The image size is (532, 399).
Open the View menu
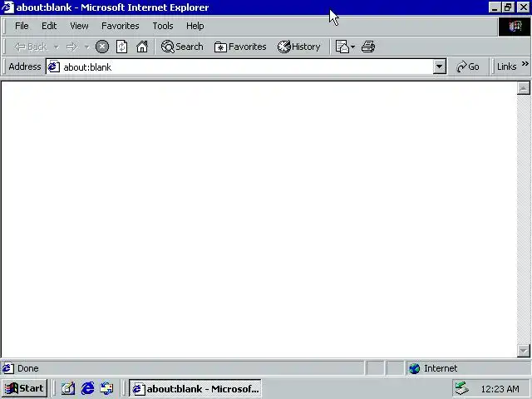(79, 26)
